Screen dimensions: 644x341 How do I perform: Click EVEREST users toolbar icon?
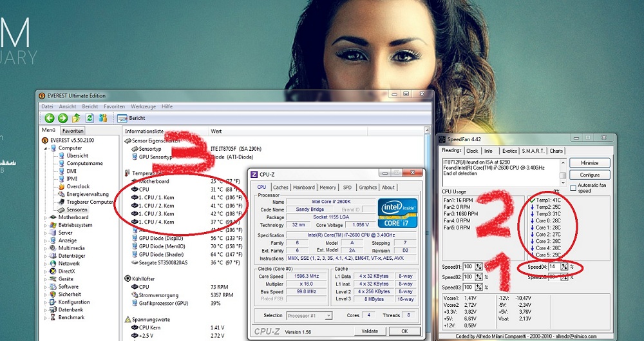pos(102,118)
